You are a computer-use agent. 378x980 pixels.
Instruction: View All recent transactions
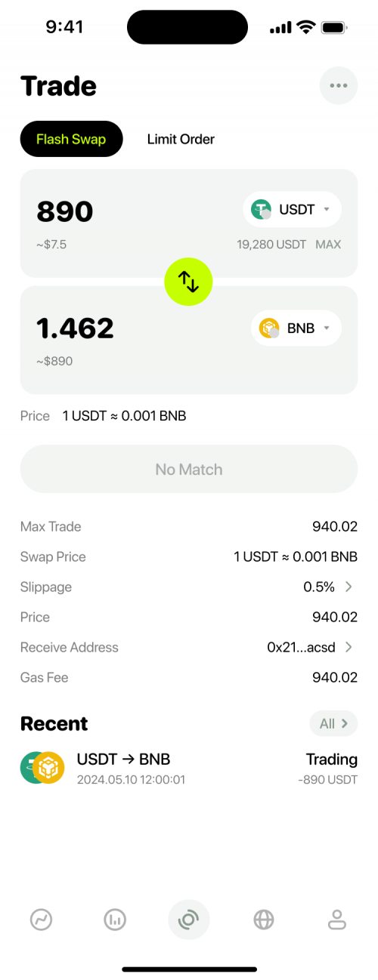coord(333,723)
